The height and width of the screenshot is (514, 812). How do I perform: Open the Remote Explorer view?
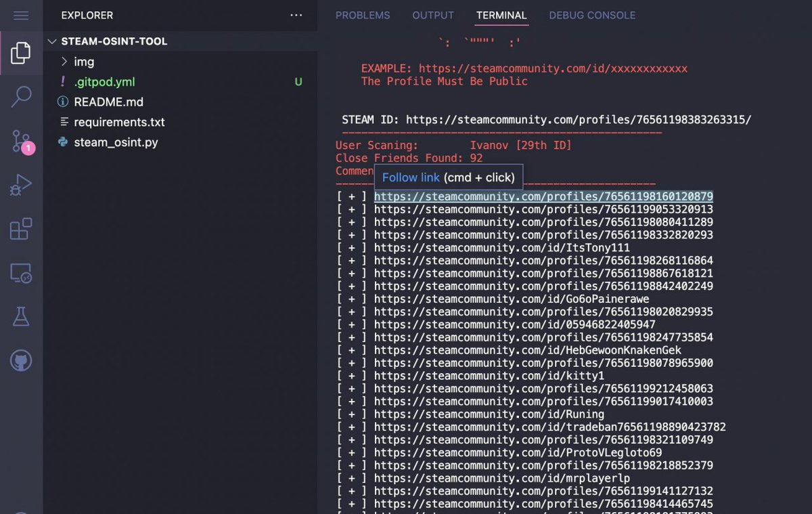point(21,273)
